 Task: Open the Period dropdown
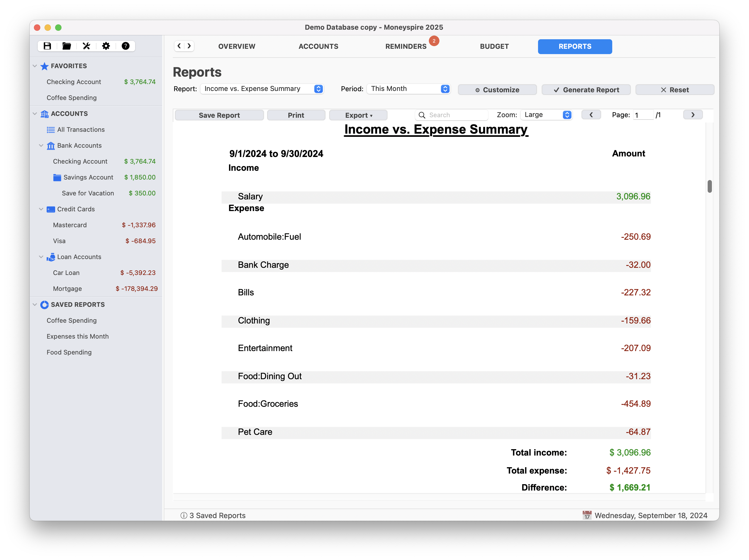click(408, 89)
